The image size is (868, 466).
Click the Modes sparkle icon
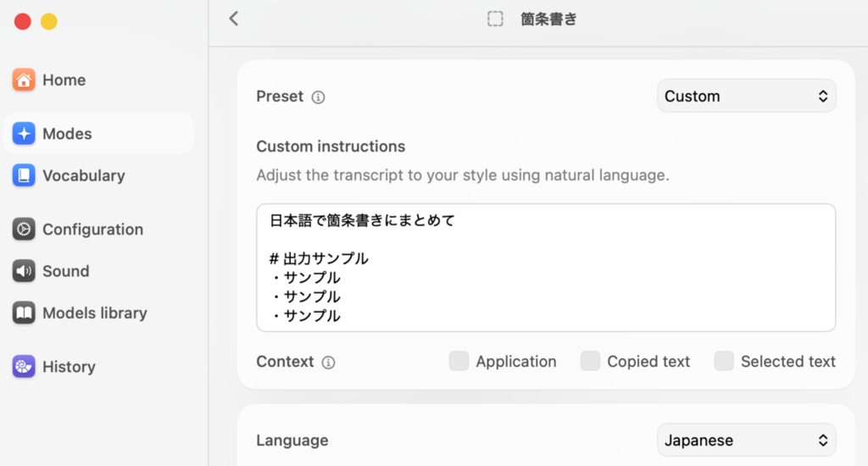pos(24,133)
